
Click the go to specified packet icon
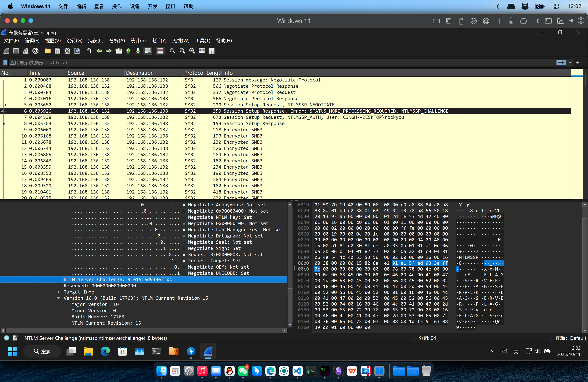point(119,51)
